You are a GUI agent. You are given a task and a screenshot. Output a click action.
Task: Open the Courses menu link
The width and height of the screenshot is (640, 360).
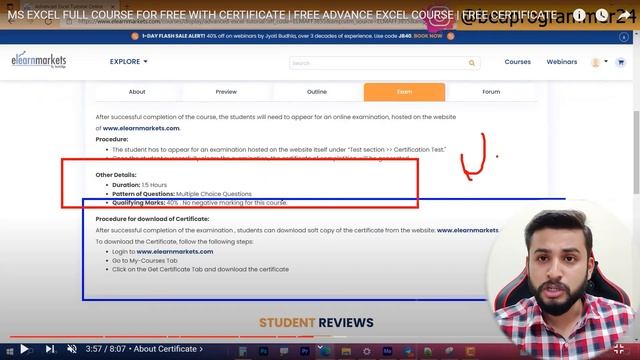[x=518, y=62]
